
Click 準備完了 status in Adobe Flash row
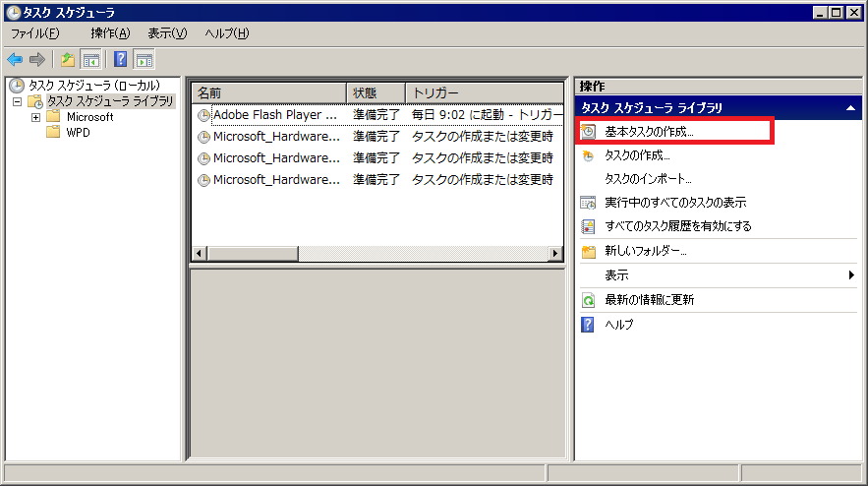(376, 115)
